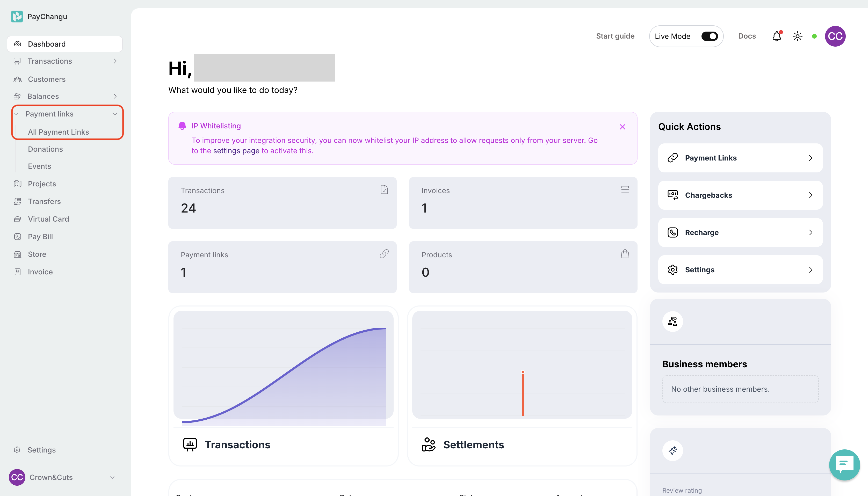The image size is (868, 496).
Task: Click the CC profile avatar in header
Action: coord(835,36)
